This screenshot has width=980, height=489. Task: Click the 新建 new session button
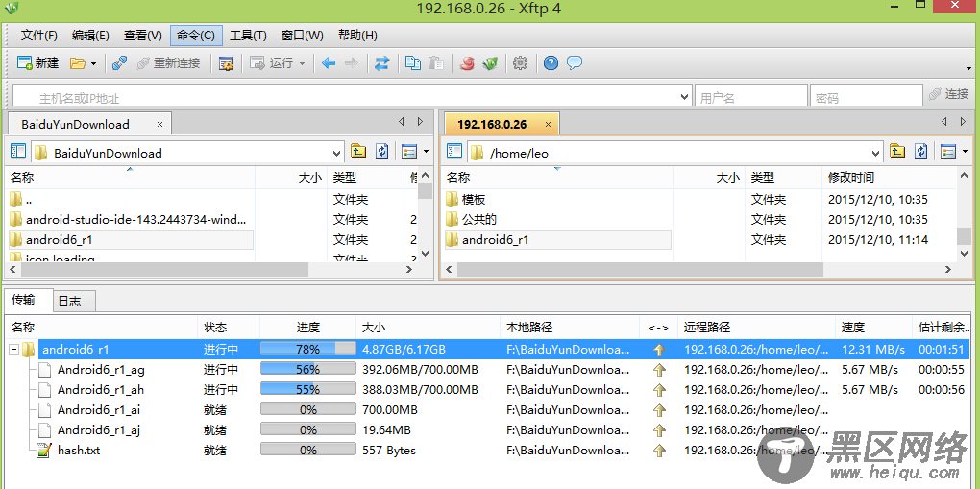[37, 63]
